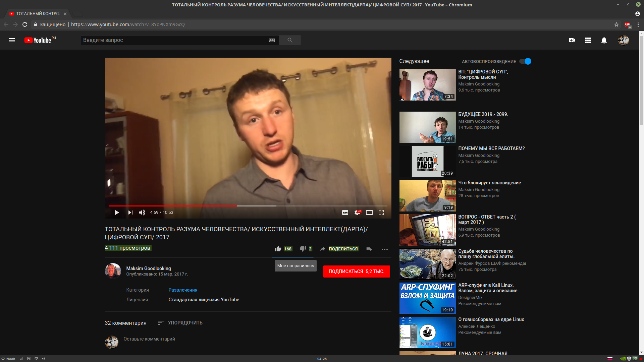Open the on-screen keyboard in search box
Viewport: 644px width, 362px height.
pyautogui.click(x=272, y=40)
